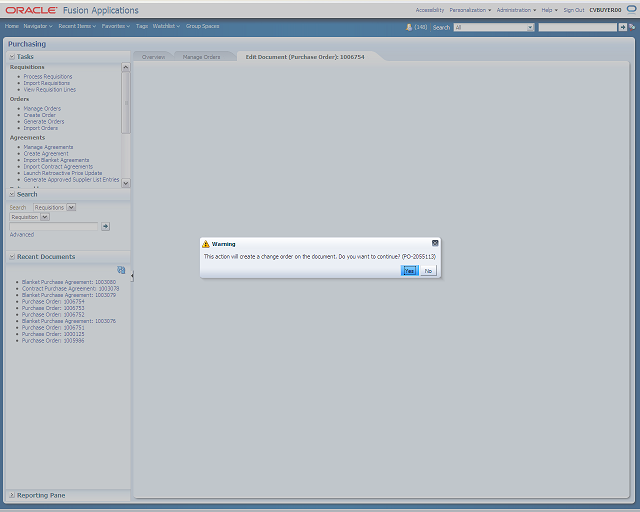Click the global search text field
This screenshot has width=640, height=512.
tap(578, 27)
